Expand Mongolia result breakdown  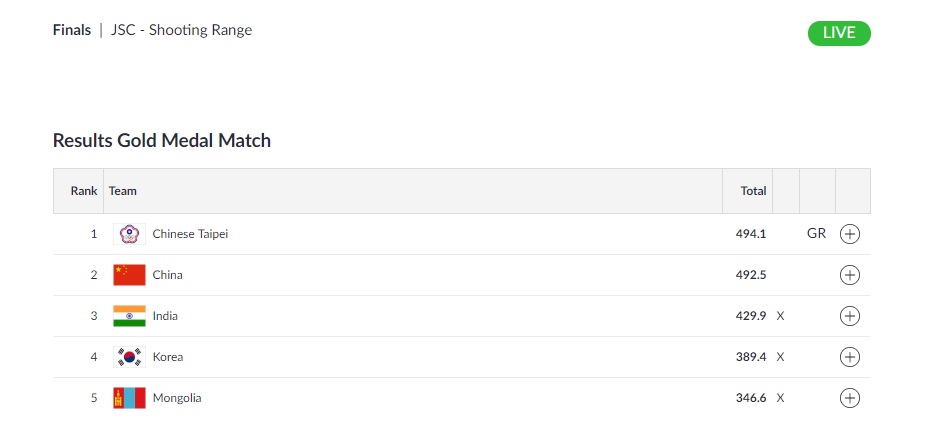[x=849, y=398]
